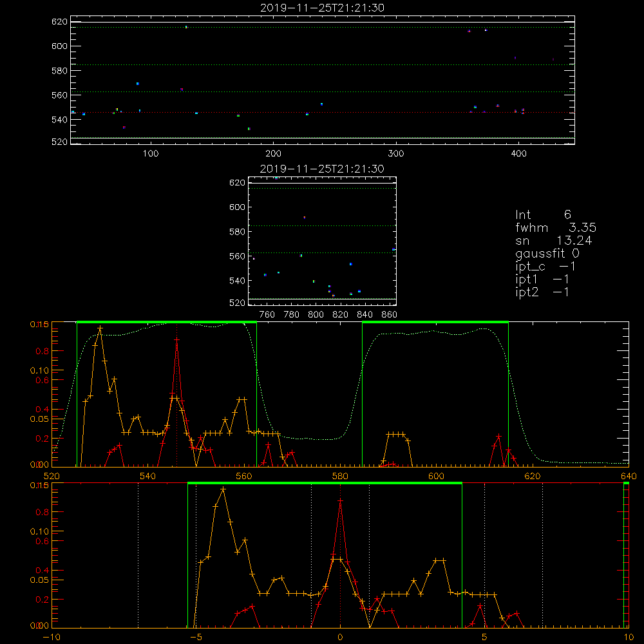
Task: Click x-axis label 820 on middle plot
Action: point(340,315)
